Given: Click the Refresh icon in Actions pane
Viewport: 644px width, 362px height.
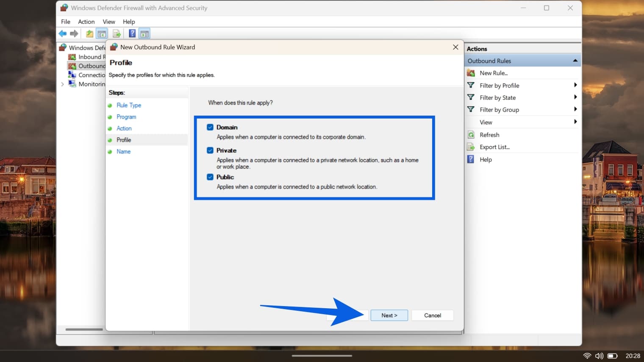Looking at the screenshot, I should 471,135.
